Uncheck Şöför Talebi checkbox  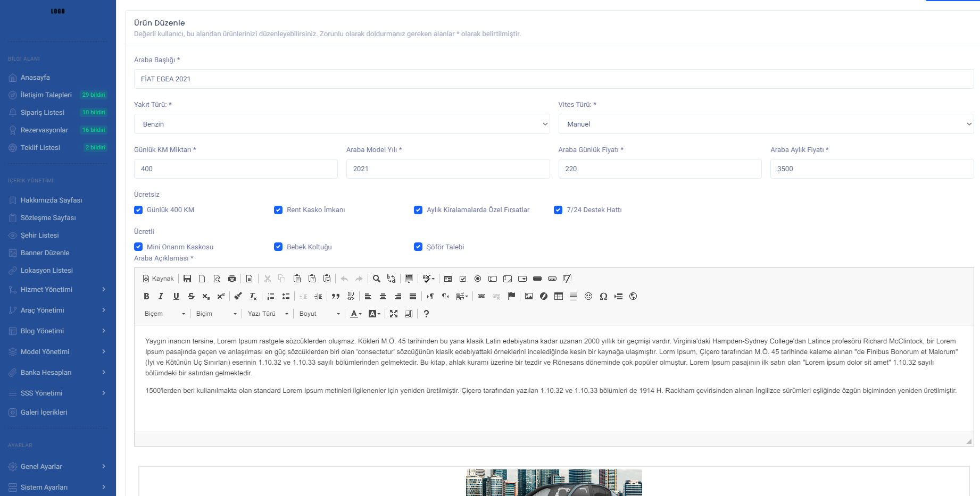(418, 247)
